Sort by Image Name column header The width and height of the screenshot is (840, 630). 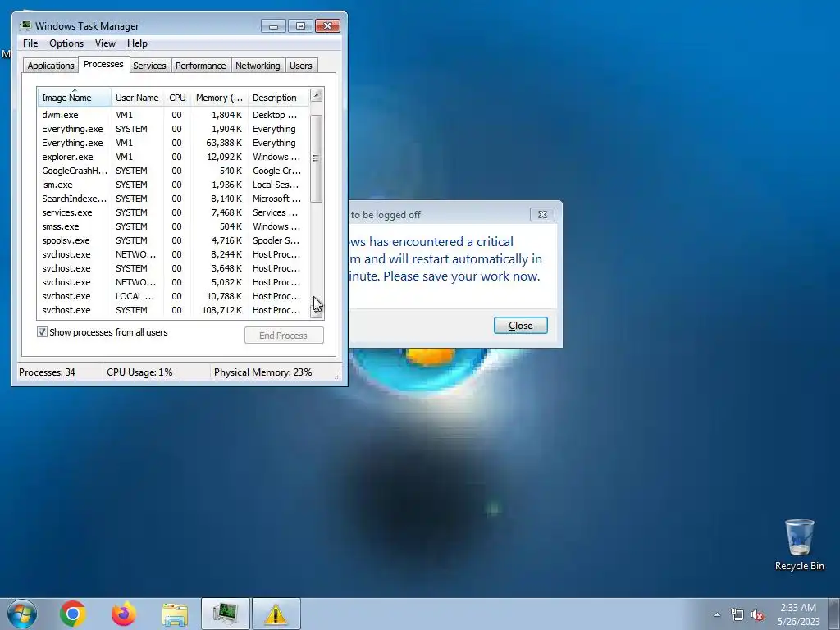click(75, 98)
